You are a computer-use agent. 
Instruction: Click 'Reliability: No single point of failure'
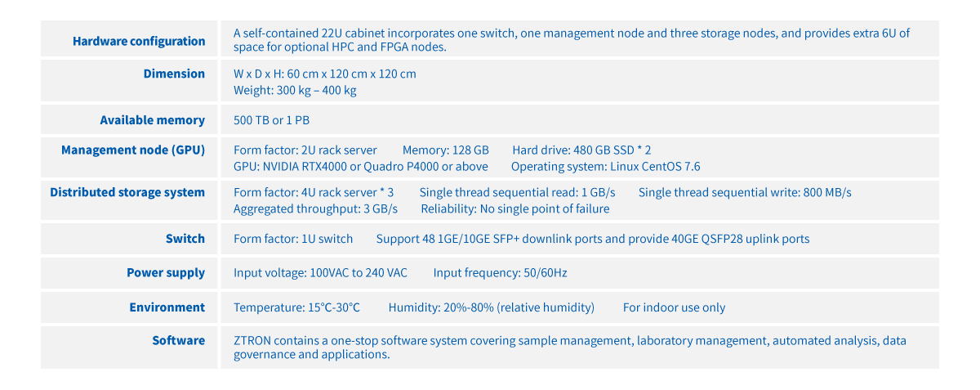(x=514, y=208)
